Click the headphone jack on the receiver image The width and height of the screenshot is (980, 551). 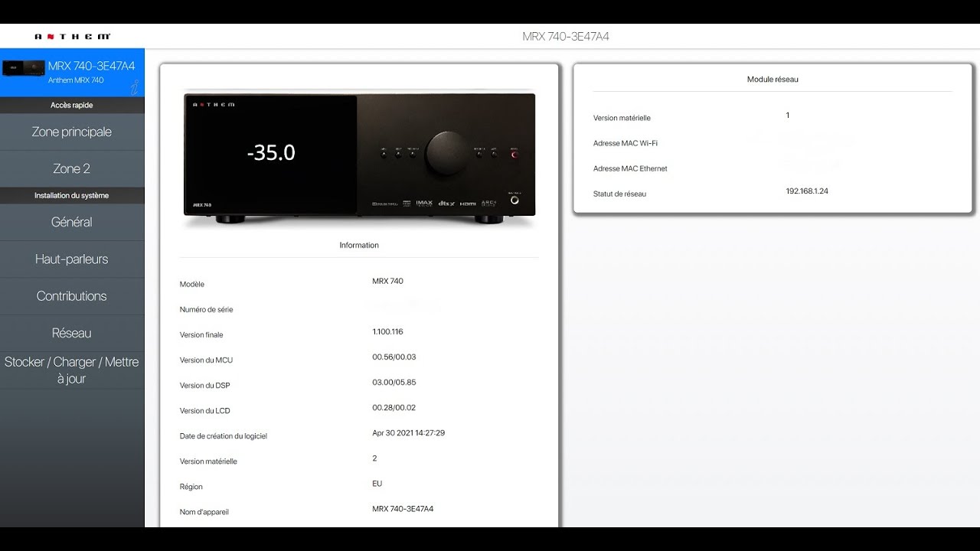[x=514, y=201]
